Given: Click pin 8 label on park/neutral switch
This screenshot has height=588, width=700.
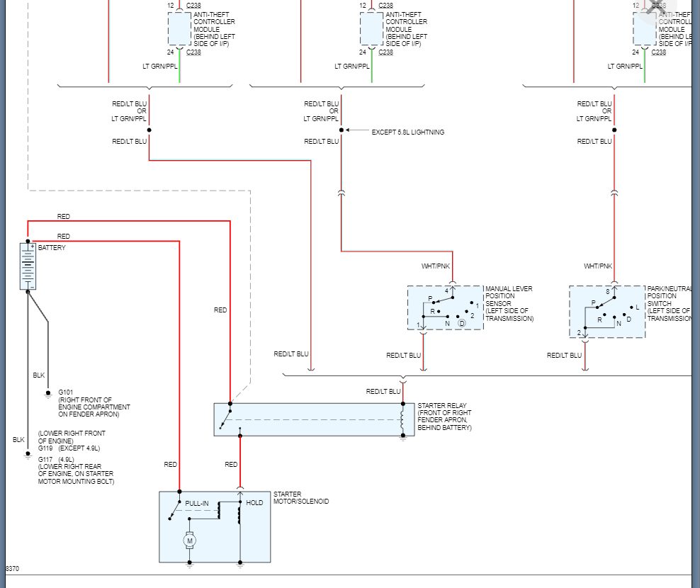Looking at the screenshot, I should click(x=608, y=292).
